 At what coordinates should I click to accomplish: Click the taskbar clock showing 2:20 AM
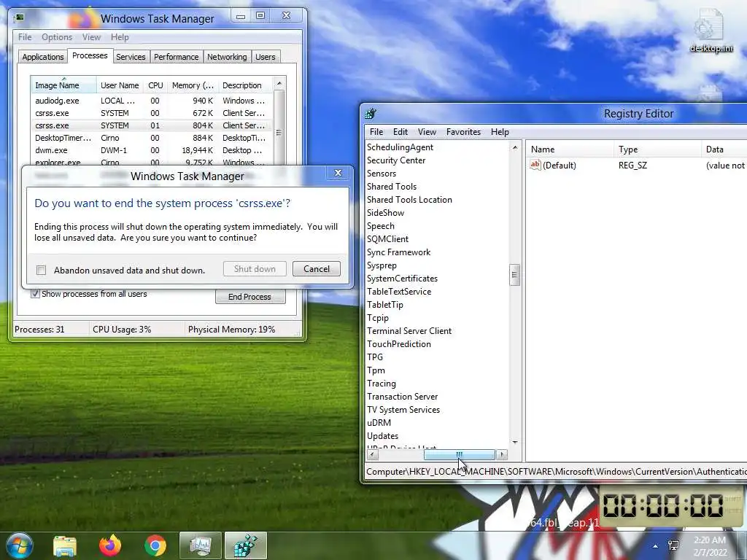click(x=710, y=545)
